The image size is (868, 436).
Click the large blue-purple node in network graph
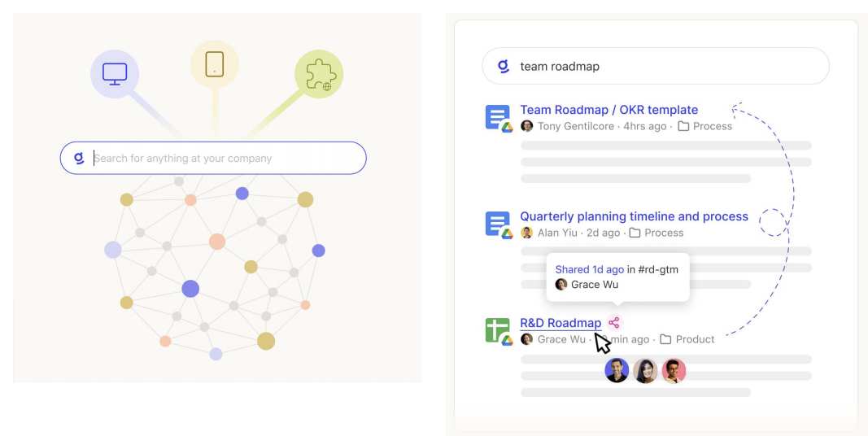pyautogui.click(x=190, y=289)
